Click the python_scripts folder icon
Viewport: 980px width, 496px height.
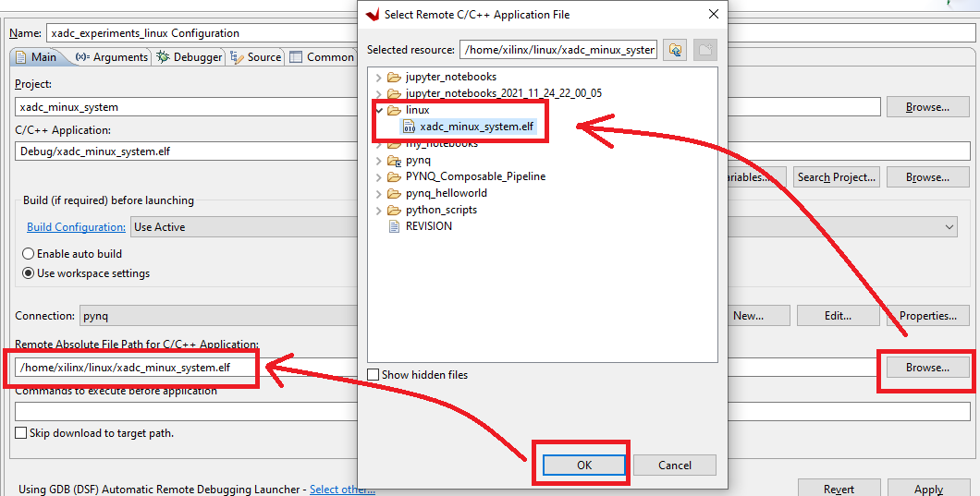394,210
